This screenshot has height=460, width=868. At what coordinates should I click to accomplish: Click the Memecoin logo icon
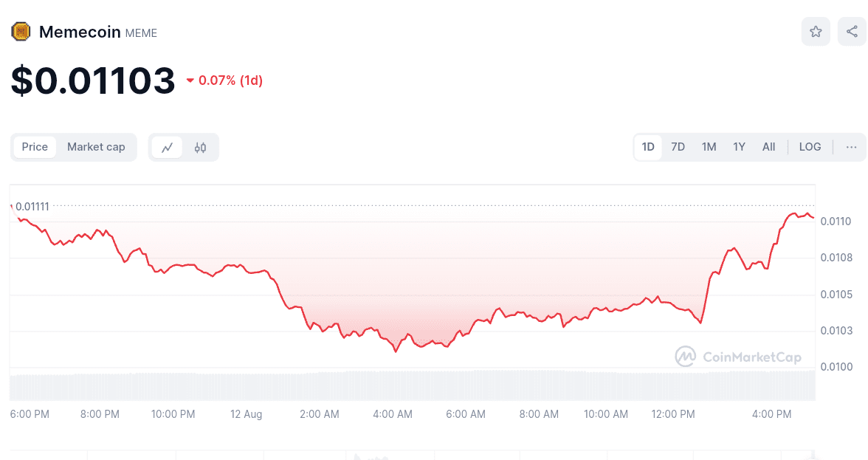21,32
